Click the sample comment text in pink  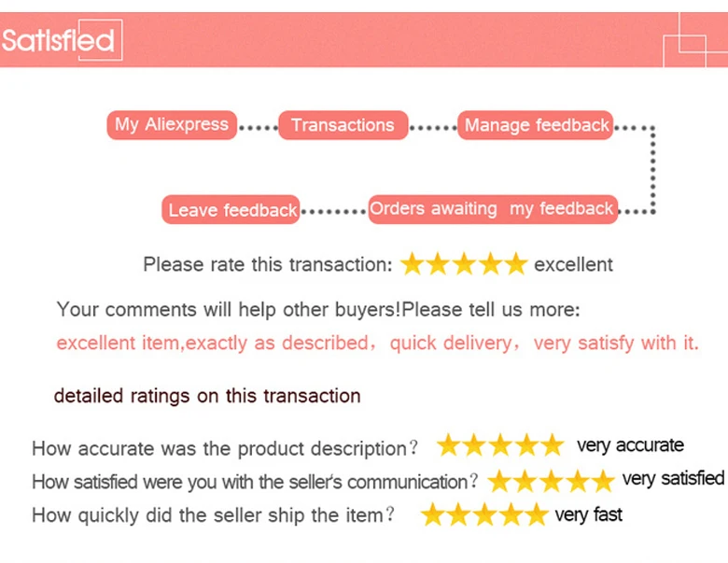click(377, 343)
